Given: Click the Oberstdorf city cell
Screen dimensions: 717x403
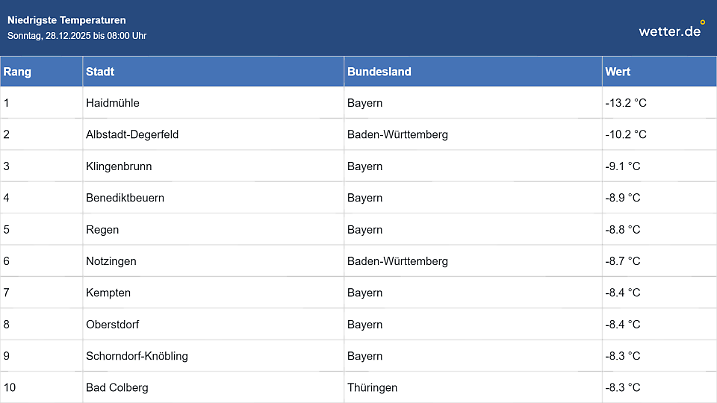Looking at the screenshot, I should coord(113,324).
